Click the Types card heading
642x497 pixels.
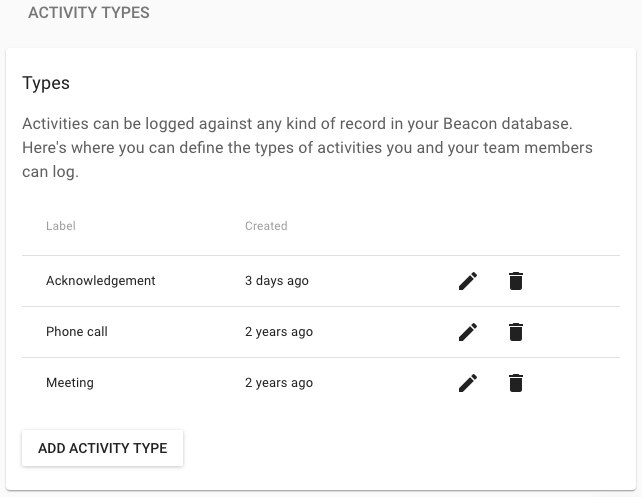(x=46, y=82)
